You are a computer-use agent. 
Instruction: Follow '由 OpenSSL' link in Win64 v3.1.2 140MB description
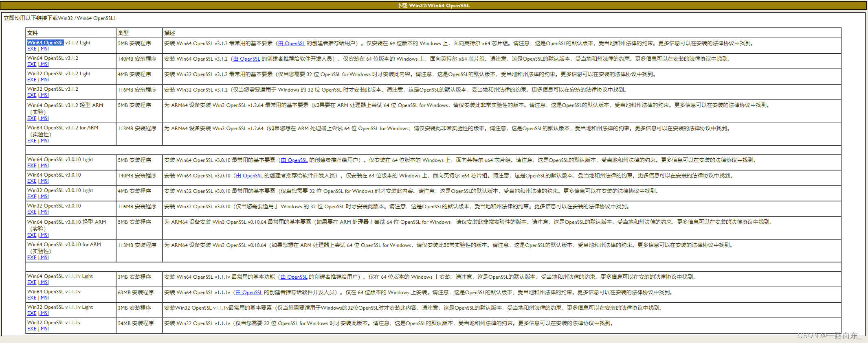point(247,59)
